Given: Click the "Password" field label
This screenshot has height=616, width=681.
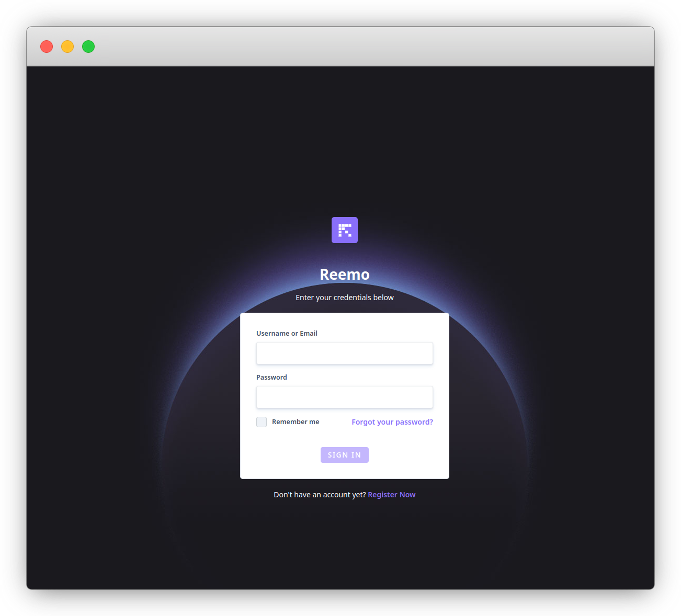Looking at the screenshot, I should (x=271, y=378).
